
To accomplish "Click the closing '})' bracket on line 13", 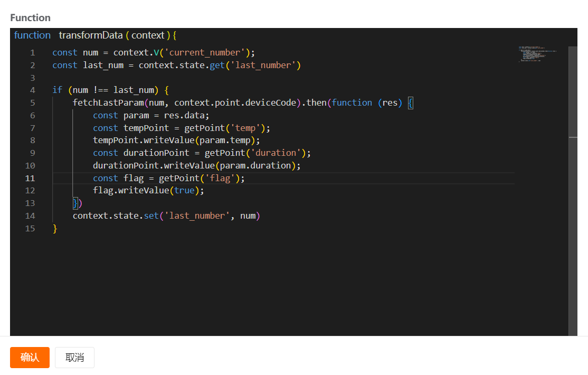I will point(77,203).
